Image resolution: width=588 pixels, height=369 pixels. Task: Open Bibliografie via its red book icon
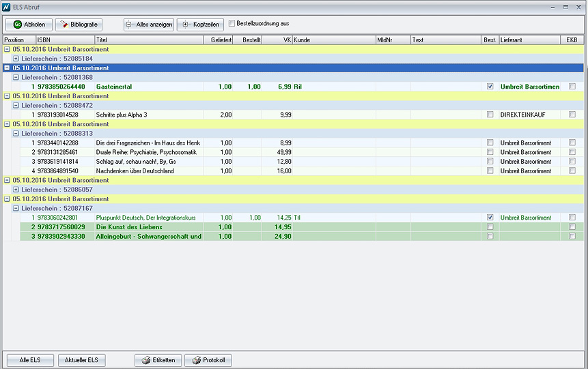[64, 25]
